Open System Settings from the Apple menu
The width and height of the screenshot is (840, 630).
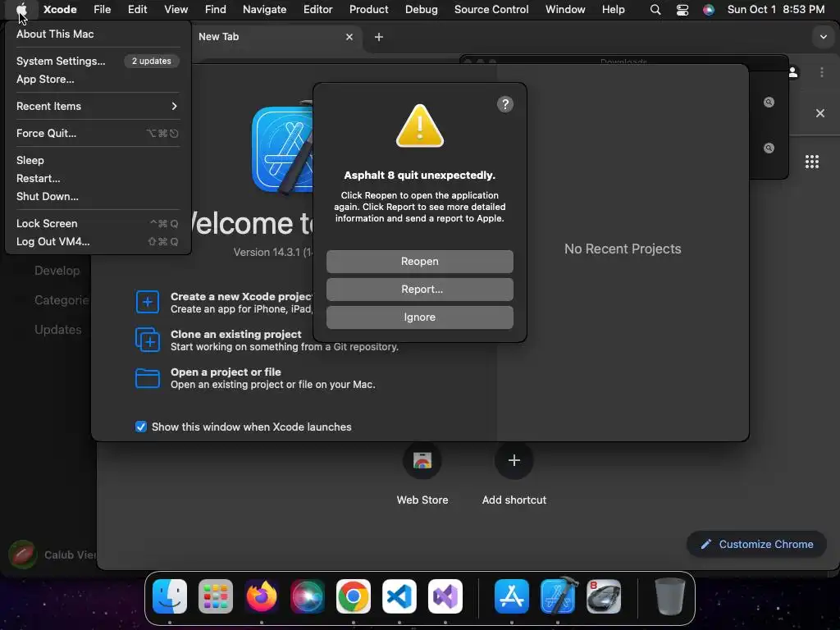[98, 61]
